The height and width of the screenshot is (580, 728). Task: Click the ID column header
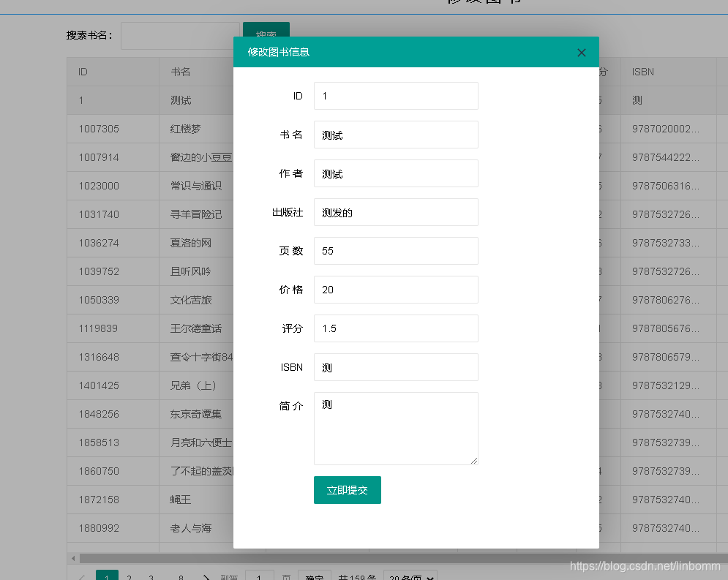click(x=113, y=72)
